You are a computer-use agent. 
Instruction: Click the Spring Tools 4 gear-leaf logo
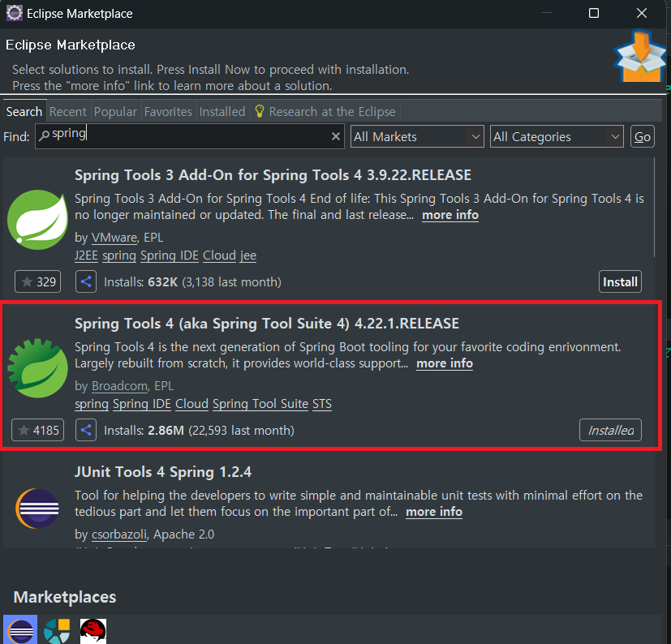tap(37, 368)
